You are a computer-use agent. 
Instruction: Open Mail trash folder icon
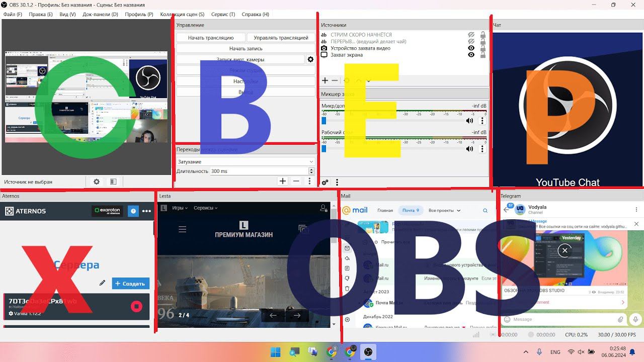click(x=347, y=289)
